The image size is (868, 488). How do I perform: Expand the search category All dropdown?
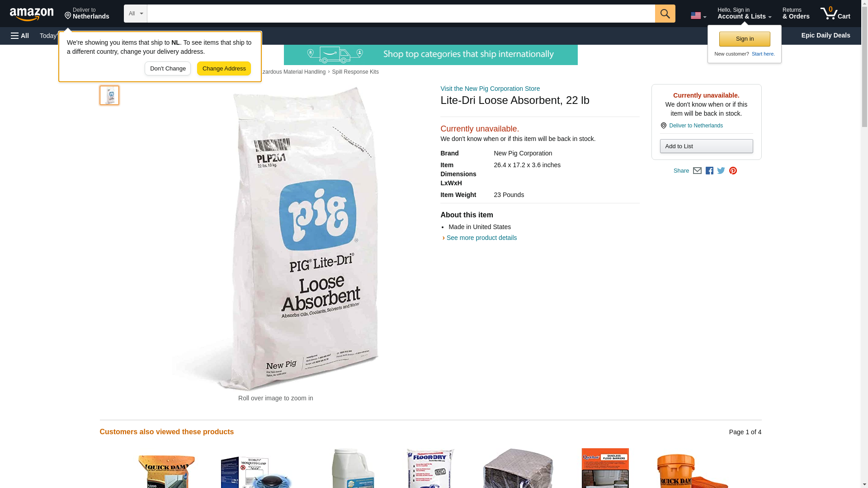(136, 14)
